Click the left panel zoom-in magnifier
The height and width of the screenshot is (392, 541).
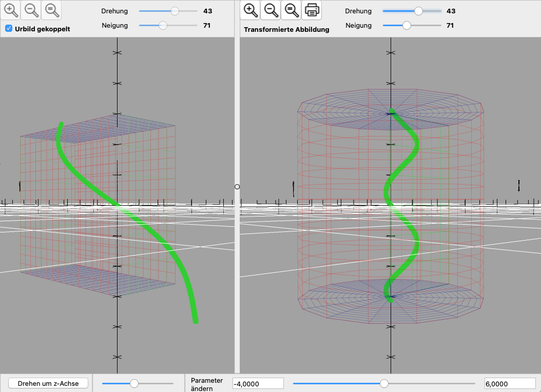pos(11,10)
